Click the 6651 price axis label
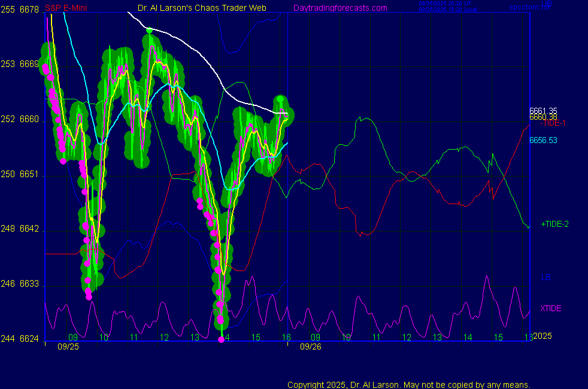Viewport: 588px width, 389px height. coord(29,174)
